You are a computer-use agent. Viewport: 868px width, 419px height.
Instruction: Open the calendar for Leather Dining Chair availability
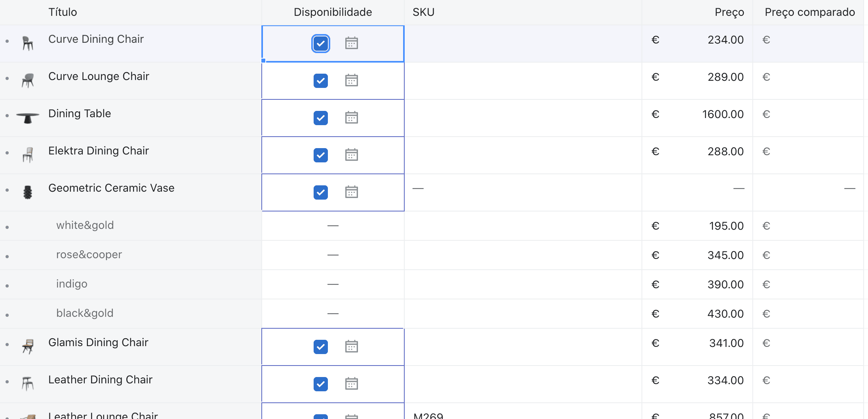pyautogui.click(x=352, y=384)
